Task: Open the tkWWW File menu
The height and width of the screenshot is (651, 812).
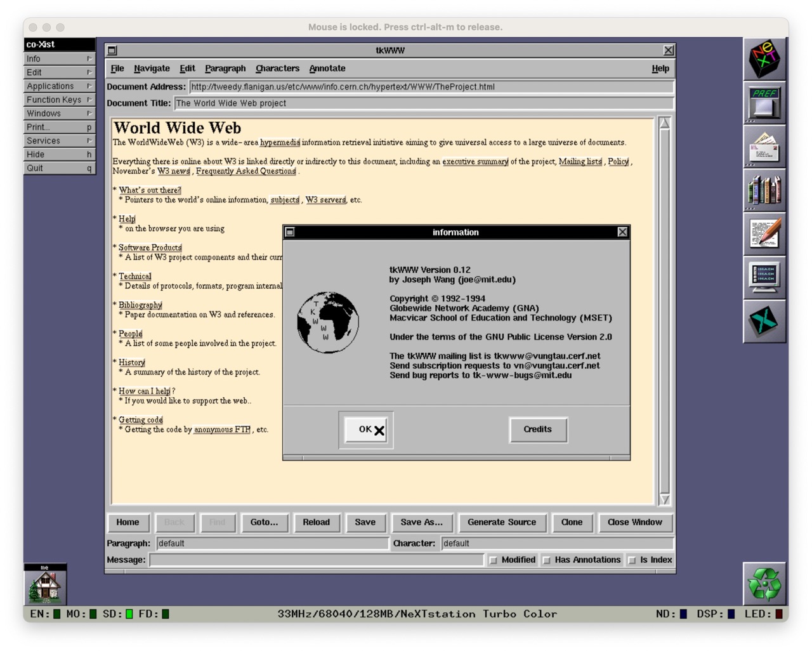Action: pos(117,69)
